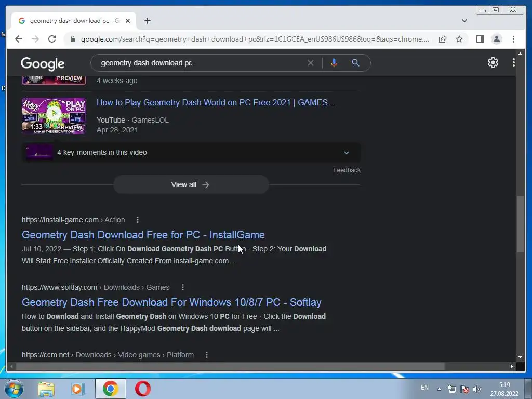This screenshot has width=532, height=399.
Task: Open the Chrome three-dot menu
Action: (x=513, y=39)
